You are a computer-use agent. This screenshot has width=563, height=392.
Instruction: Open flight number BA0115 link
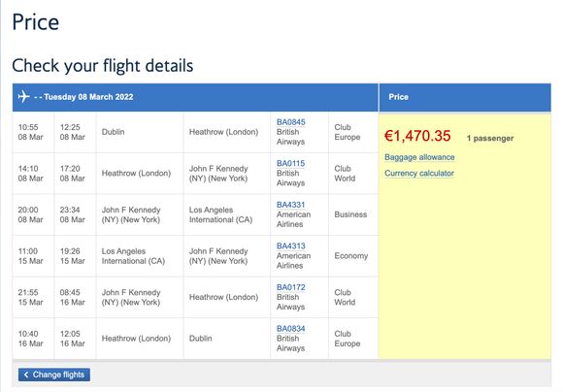pos(290,163)
